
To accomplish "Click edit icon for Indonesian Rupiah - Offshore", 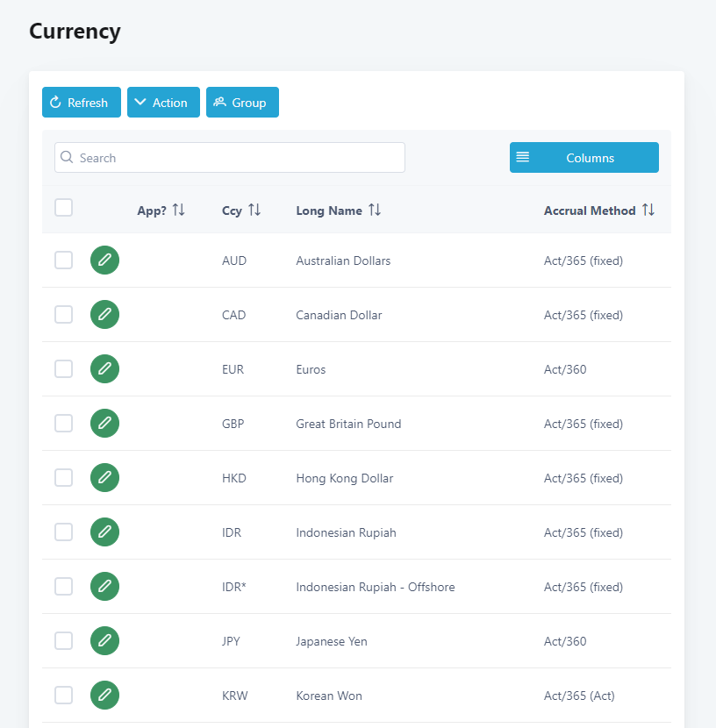I will (x=104, y=587).
